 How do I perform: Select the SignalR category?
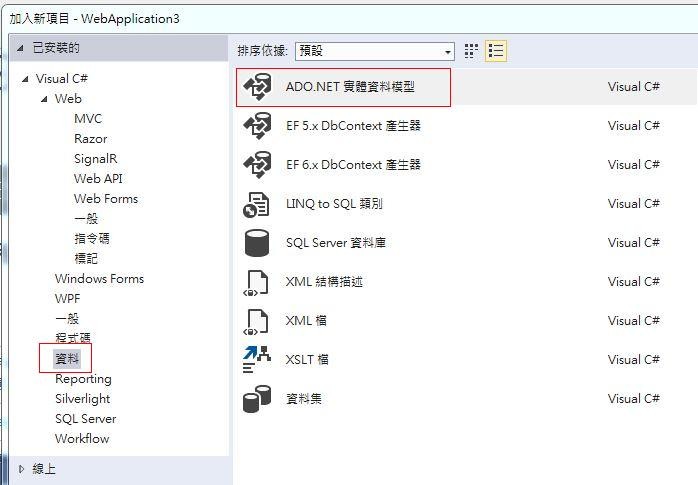pos(96,159)
